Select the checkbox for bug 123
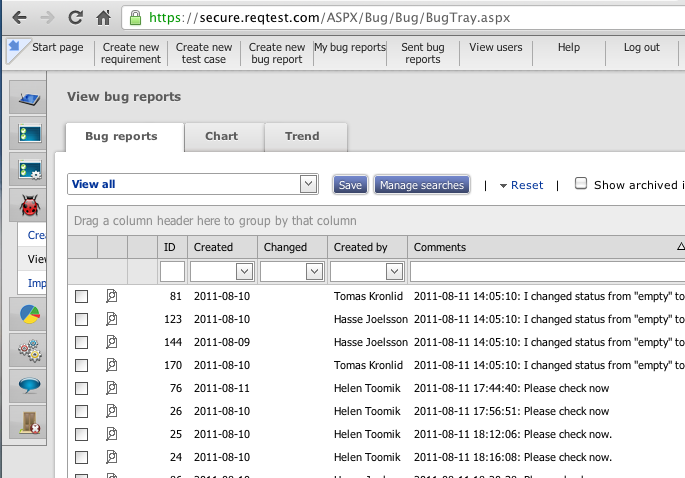The width and height of the screenshot is (685, 478). point(82,319)
